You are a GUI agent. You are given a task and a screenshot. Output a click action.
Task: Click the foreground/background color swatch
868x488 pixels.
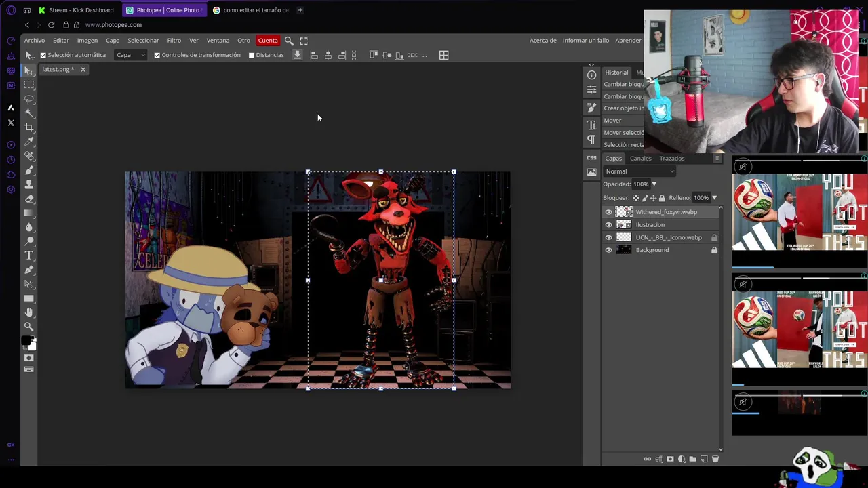pyautogui.click(x=28, y=343)
